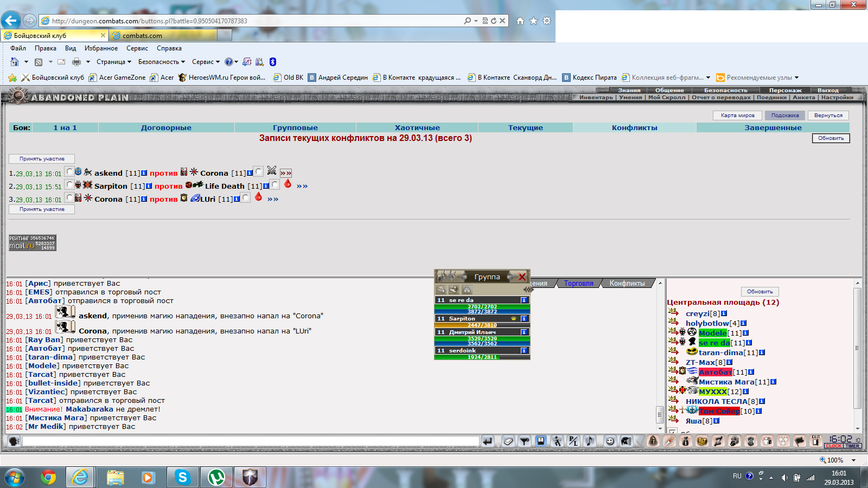Click third group icon in Группа panel toolbar
This screenshot has height=488, width=868.
click(467, 290)
